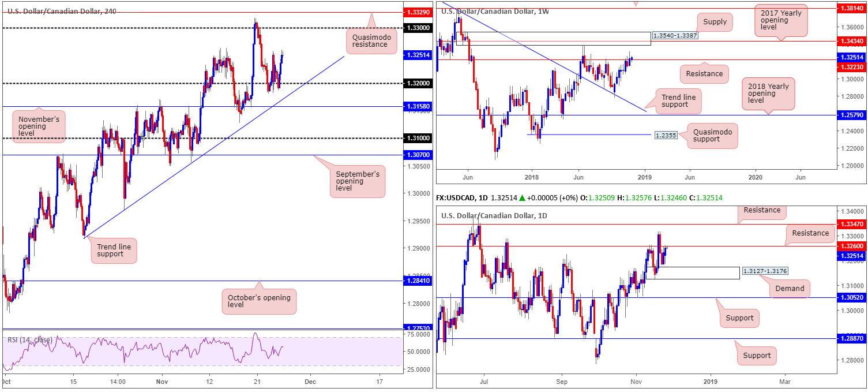This screenshot has width=868, height=392.
Task: Select September's opening level callout
Action: coord(358,181)
